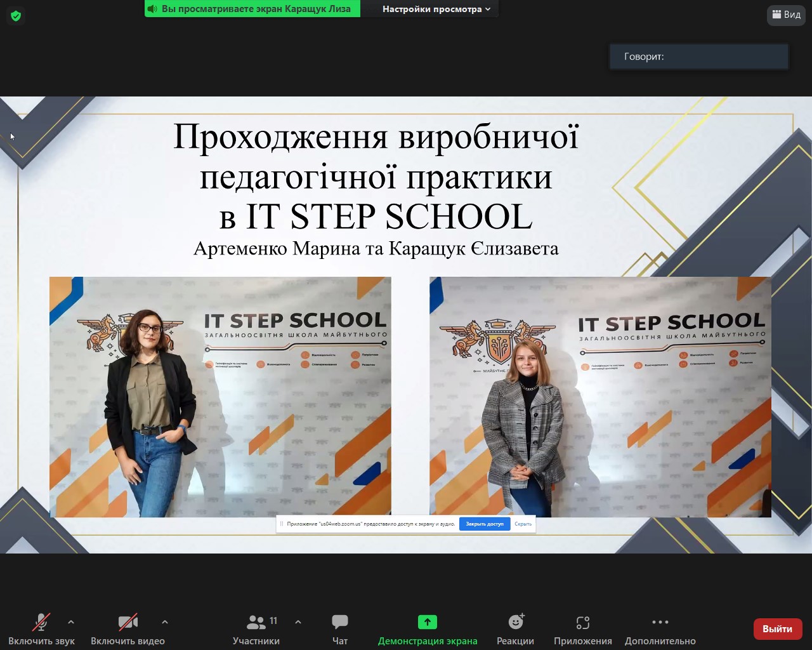
Task: Expand the audio options arrow
Action: point(71,622)
